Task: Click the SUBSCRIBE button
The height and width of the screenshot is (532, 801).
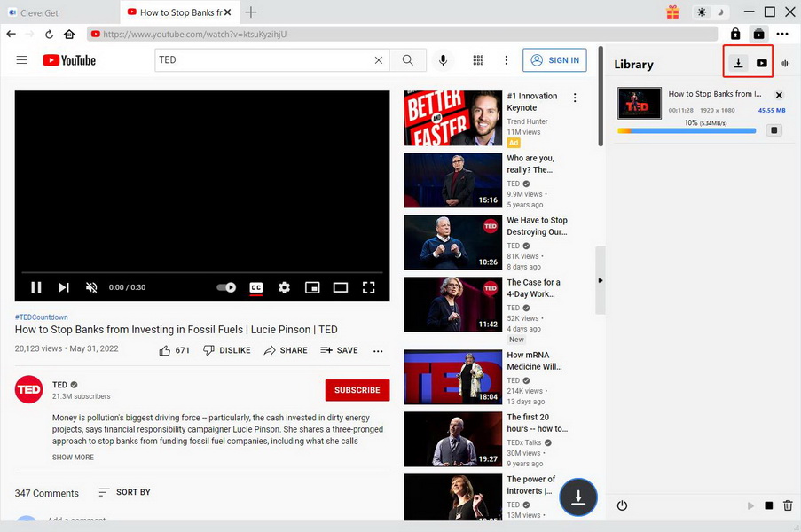Action: tap(357, 390)
